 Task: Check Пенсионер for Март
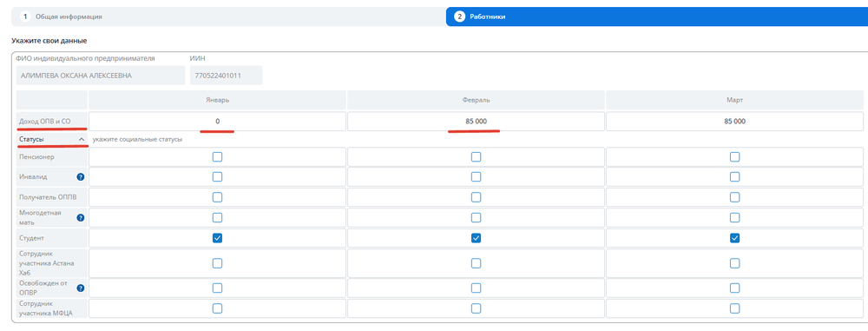(734, 157)
